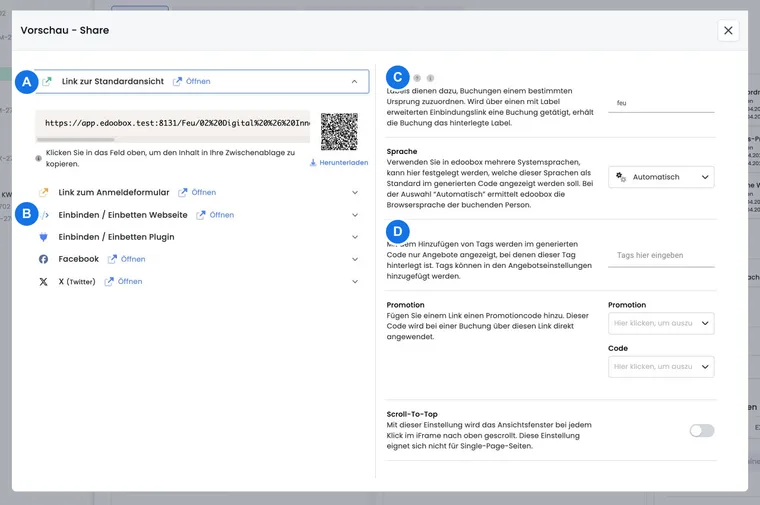Click the info icon beside Labels heading
This screenshot has height=505, width=760.
tap(430, 78)
